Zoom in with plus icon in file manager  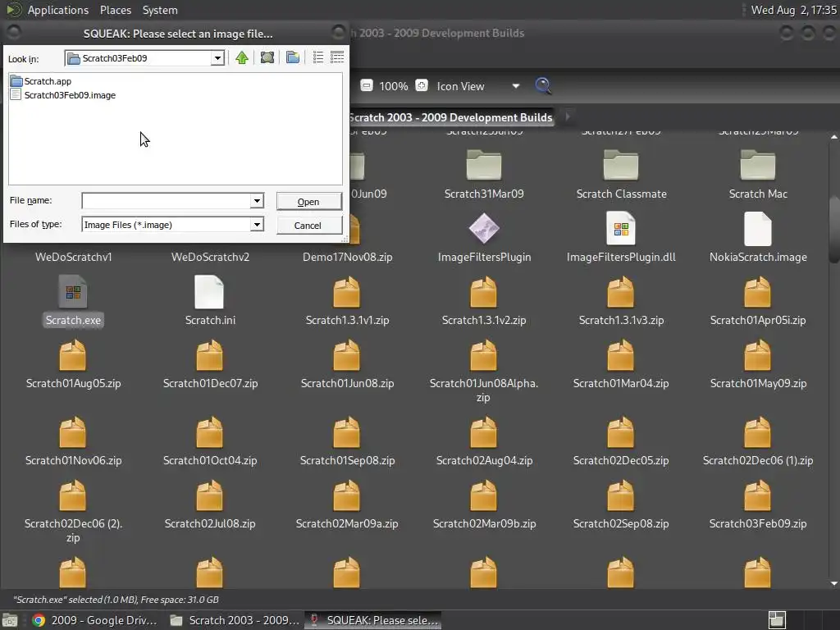[422, 85]
